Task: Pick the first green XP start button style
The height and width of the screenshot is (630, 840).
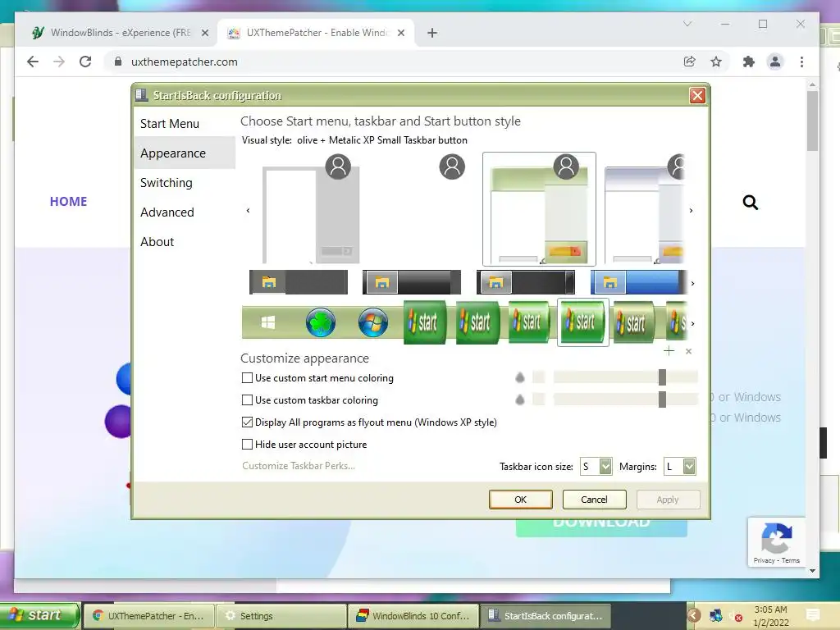Action: point(425,322)
